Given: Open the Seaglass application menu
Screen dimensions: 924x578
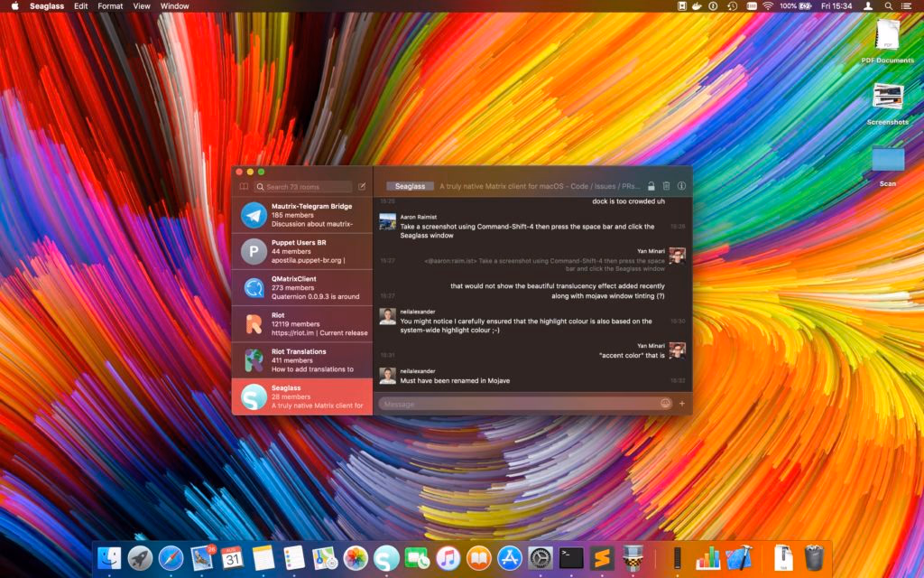Looking at the screenshot, I should tap(47, 6).
